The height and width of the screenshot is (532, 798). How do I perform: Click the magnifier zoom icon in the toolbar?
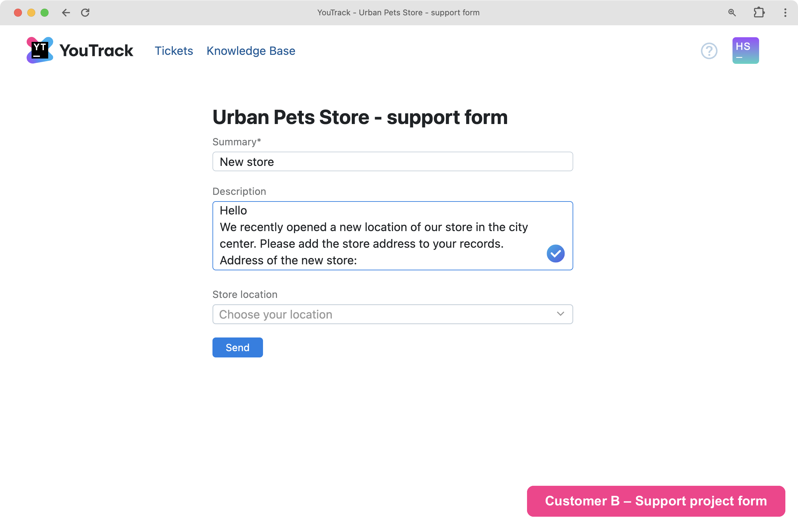[x=732, y=13]
